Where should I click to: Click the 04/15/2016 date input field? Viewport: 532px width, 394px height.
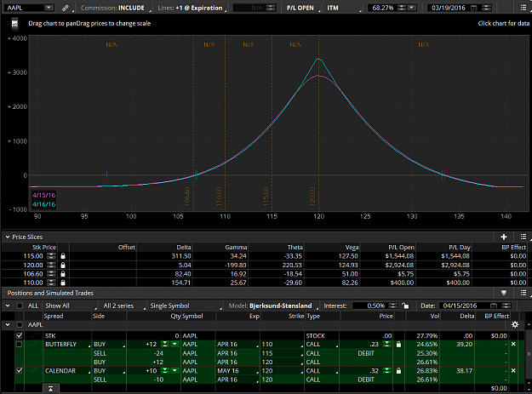pos(466,305)
